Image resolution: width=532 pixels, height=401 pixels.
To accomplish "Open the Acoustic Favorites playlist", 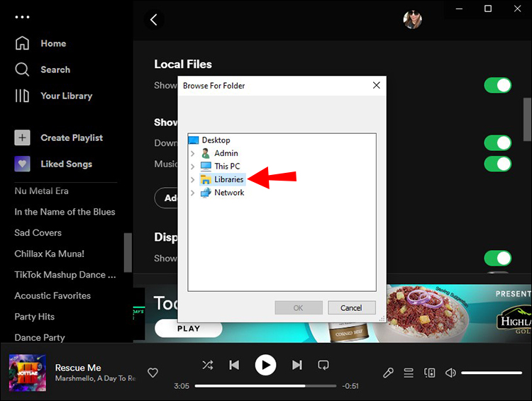I will pyautogui.click(x=52, y=295).
